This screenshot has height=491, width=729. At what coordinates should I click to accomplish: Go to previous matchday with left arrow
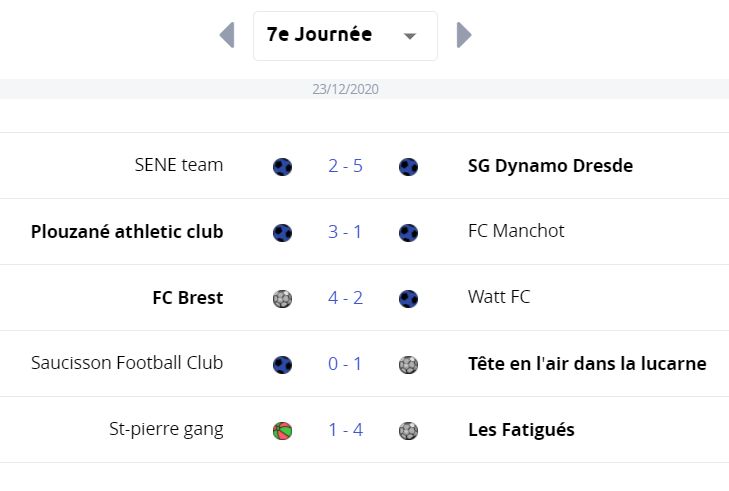(x=227, y=35)
